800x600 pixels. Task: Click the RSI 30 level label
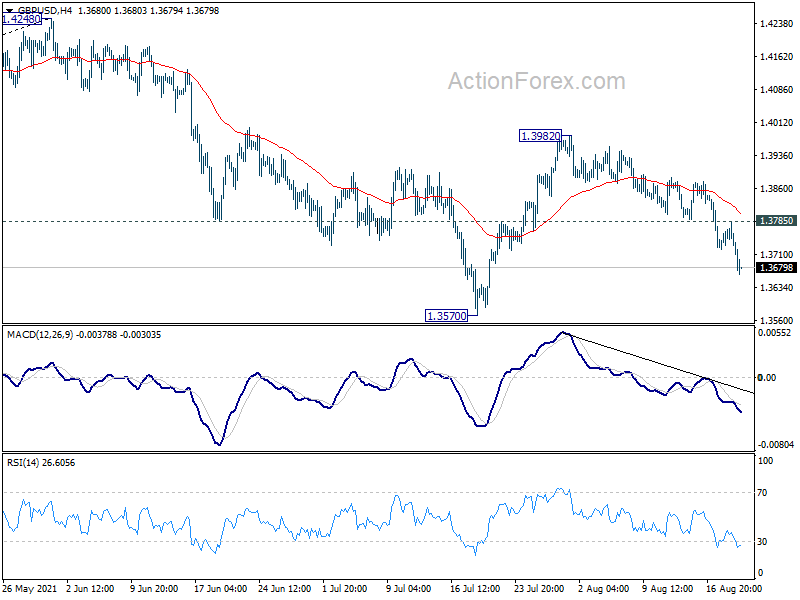pos(762,542)
